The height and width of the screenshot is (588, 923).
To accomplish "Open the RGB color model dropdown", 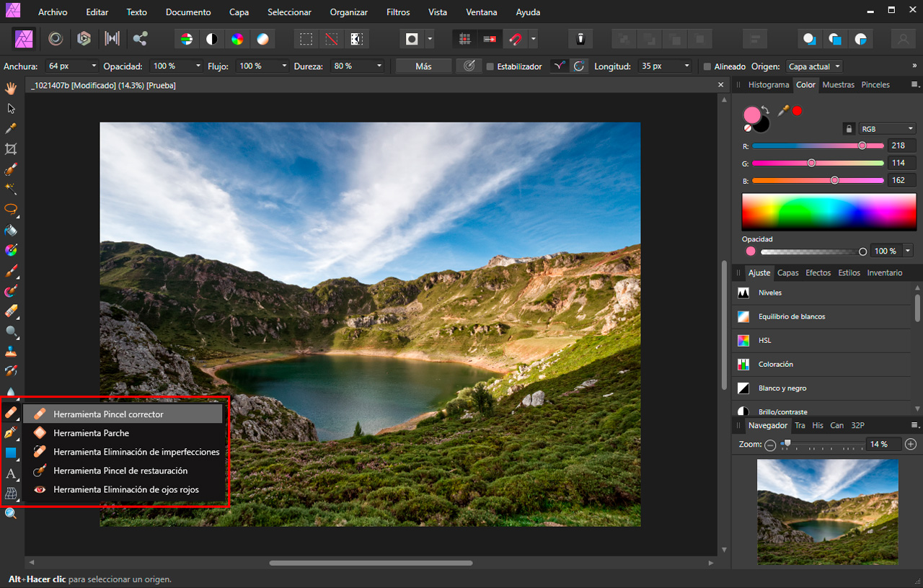I will tap(887, 129).
